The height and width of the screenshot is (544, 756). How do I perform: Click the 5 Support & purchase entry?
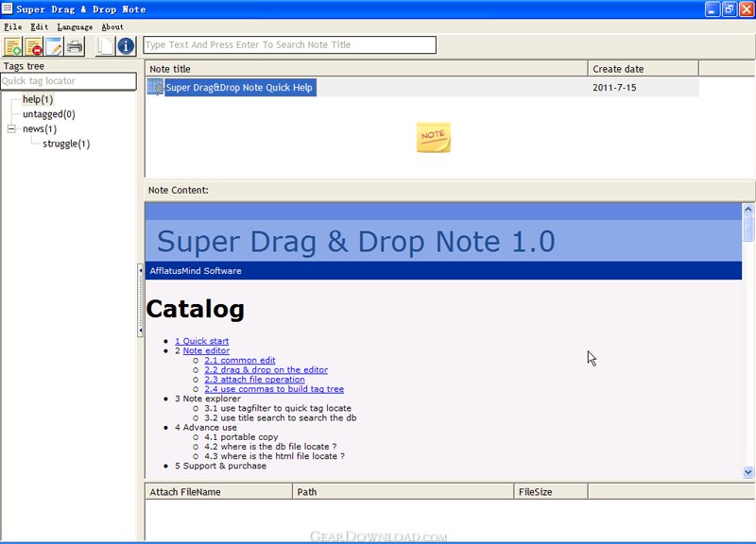point(221,466)
